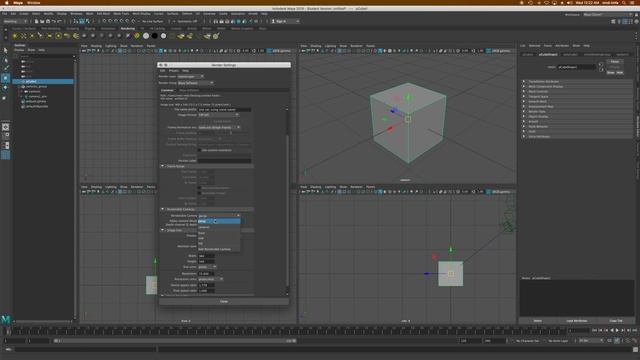Screen dimensions: 640x360
Task: Choose front from the camera dropdown list
Action: pyautogui.click(x=219, y=233)
